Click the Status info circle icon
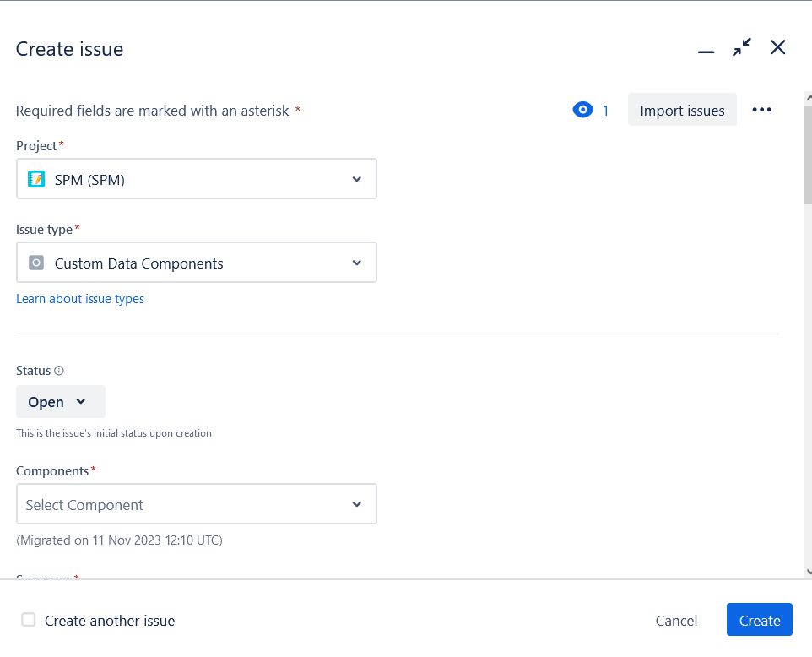This screenshot has width=812, height=657. coord(59,371)
